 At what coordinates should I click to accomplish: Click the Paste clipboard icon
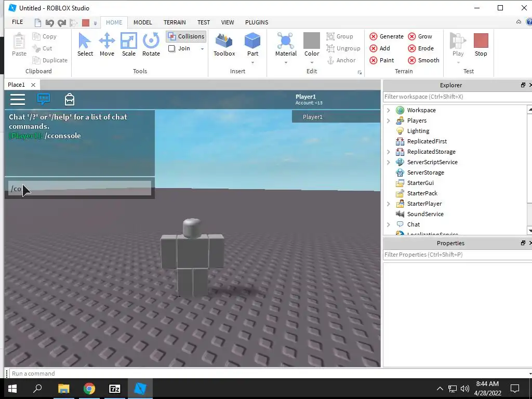pyautogui.click(x=19, y=41)
